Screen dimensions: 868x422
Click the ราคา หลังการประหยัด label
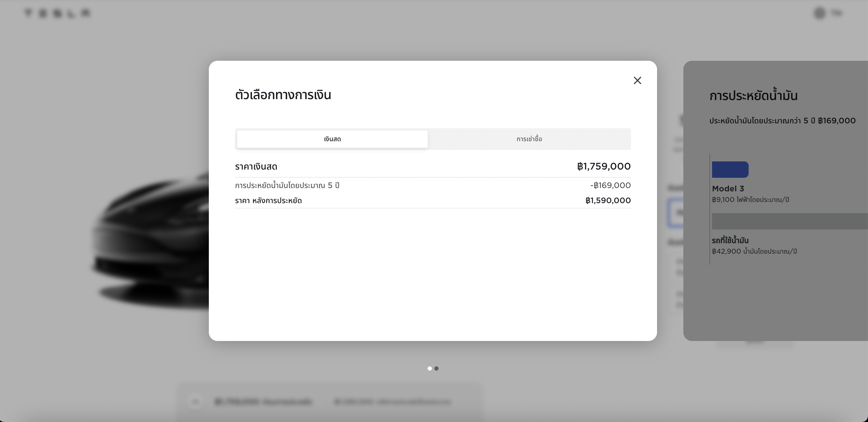[268, 200]
